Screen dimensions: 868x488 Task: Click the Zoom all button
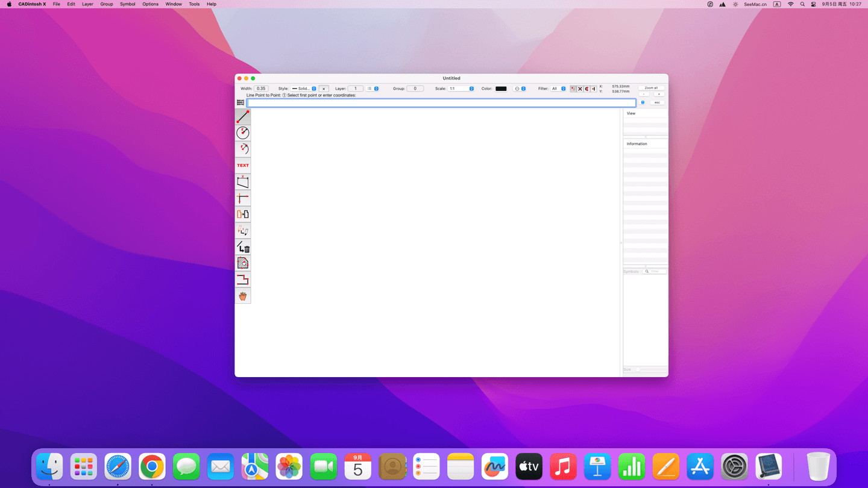tap(651, 88)
